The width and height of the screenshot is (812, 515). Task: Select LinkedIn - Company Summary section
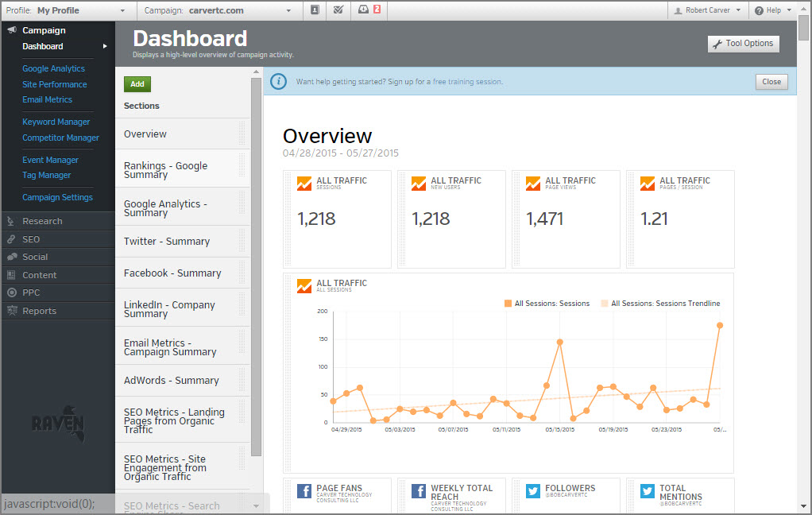(x=182, y=308)
